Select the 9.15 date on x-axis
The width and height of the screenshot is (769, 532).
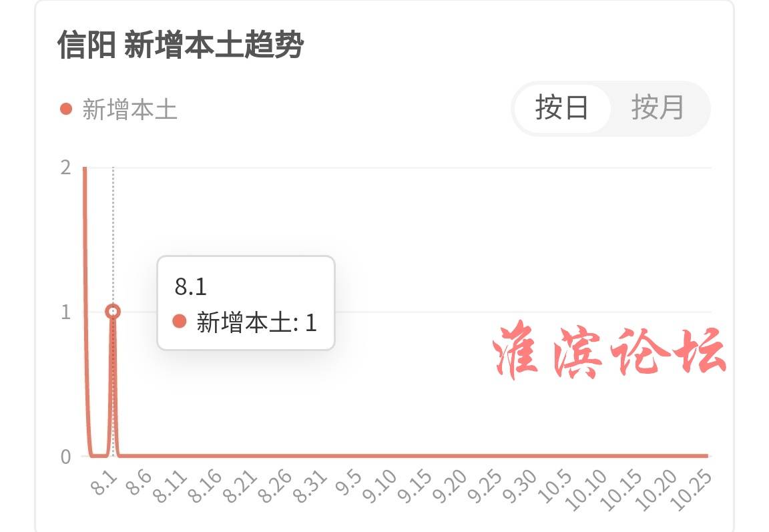click(x=415, y=485)
